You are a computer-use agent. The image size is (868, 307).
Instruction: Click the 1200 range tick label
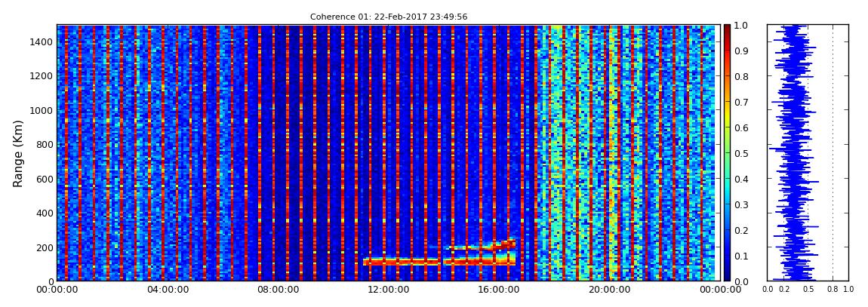tap(41, 75)
